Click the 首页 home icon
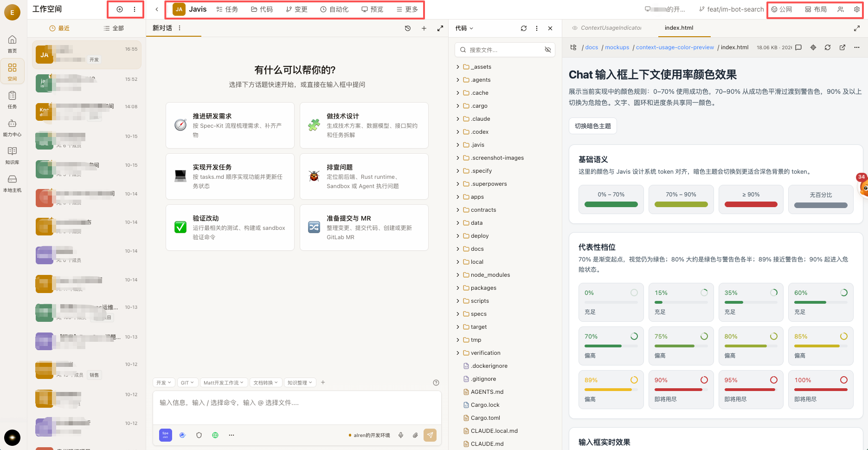868x450 pixels. click(13, 44)
